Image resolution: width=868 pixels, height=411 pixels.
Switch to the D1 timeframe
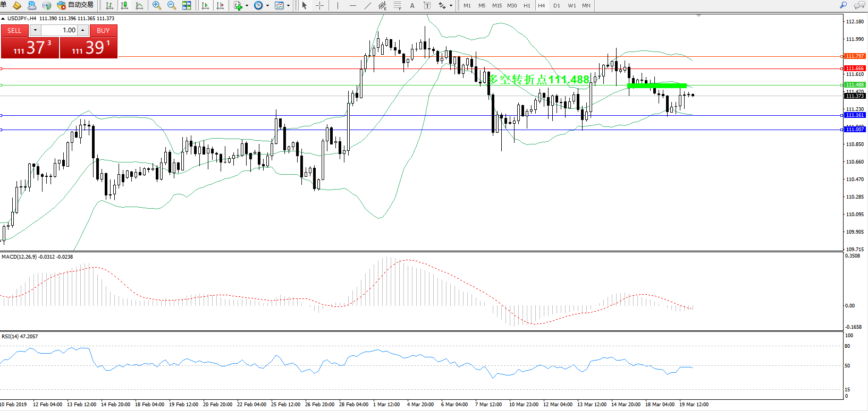557,5
